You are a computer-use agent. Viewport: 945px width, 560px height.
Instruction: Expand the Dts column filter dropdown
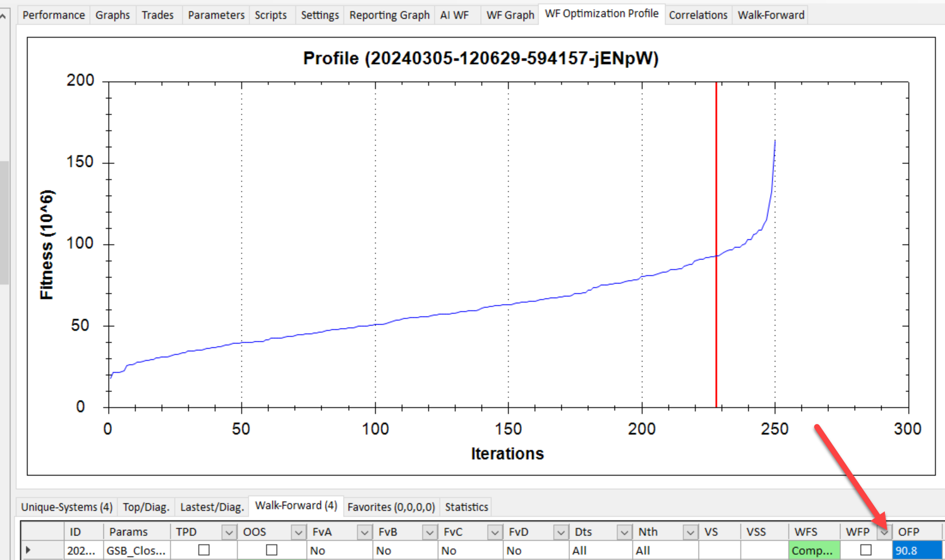click(x=624, y=532)
